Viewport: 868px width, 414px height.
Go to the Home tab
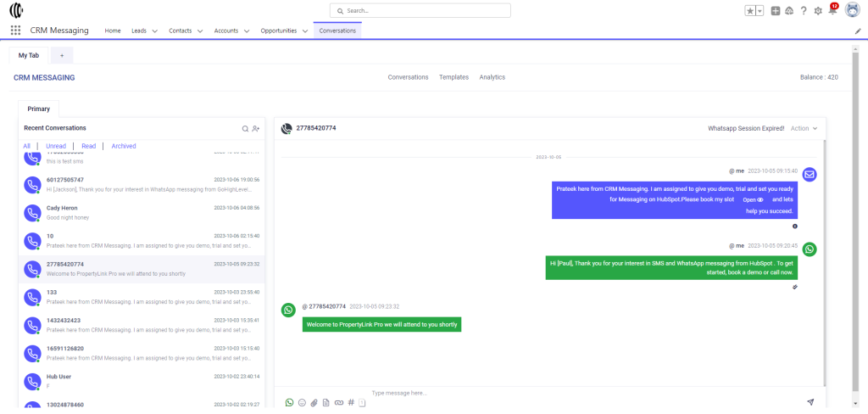113,31
